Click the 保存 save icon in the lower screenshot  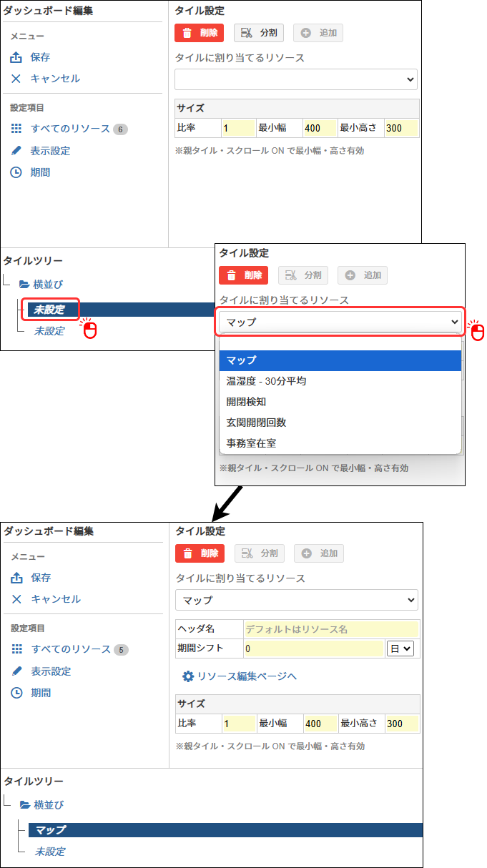[17, 578]
